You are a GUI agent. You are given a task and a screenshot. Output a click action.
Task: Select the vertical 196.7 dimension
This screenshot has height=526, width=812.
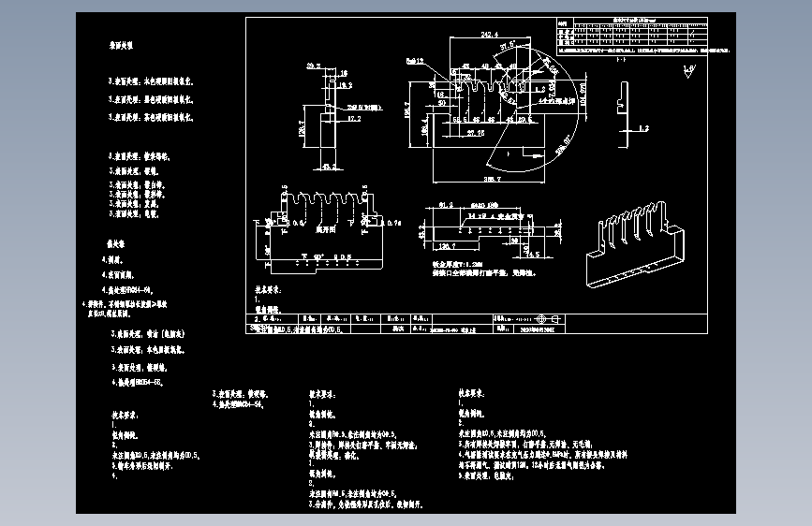click(407, 110)
